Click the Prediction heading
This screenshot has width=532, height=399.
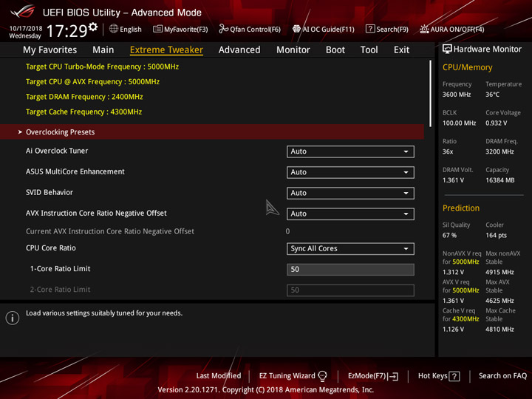click(x=461, y=208)
